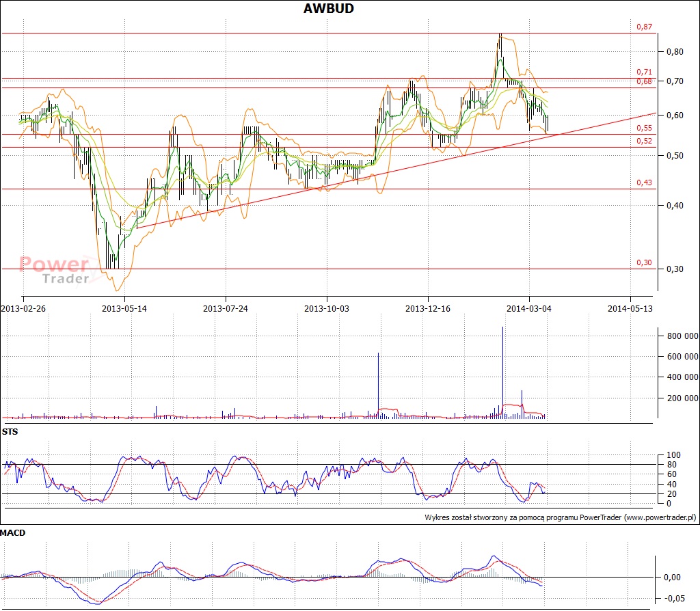This screenshot has width=700, height=611.
Task: Click the tallest volume spike bar
Action: click(x=502, y=372)
